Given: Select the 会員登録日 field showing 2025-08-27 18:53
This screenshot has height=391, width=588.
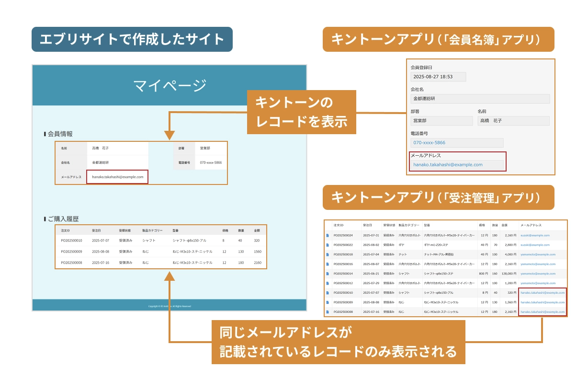Looking at the screenshot, I should tap(438, 77).
